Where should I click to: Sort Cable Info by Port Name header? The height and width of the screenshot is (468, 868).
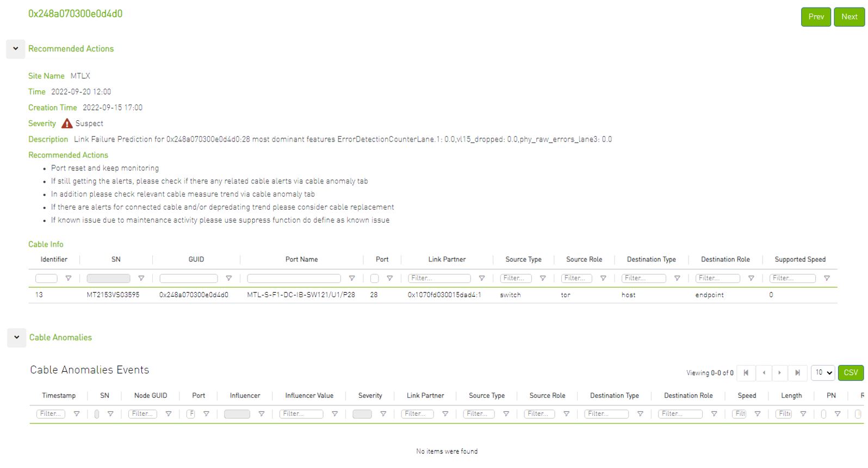pyautogui.click(x=301, y=260)
